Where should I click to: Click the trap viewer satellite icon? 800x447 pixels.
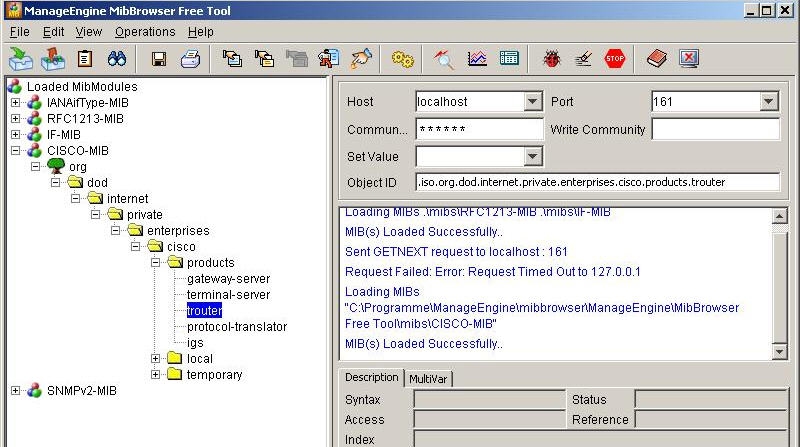[x=361, y=59]
